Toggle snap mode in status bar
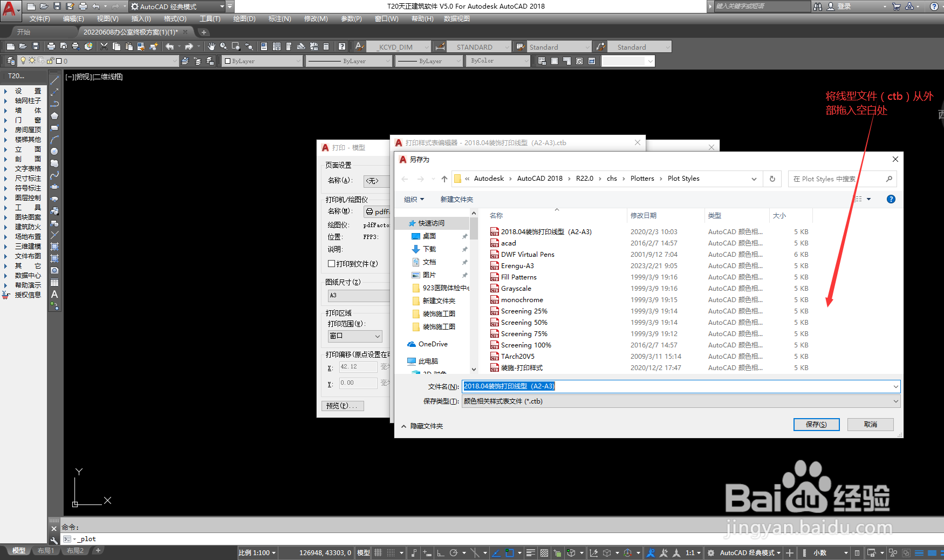 click(x=391, y=553)
